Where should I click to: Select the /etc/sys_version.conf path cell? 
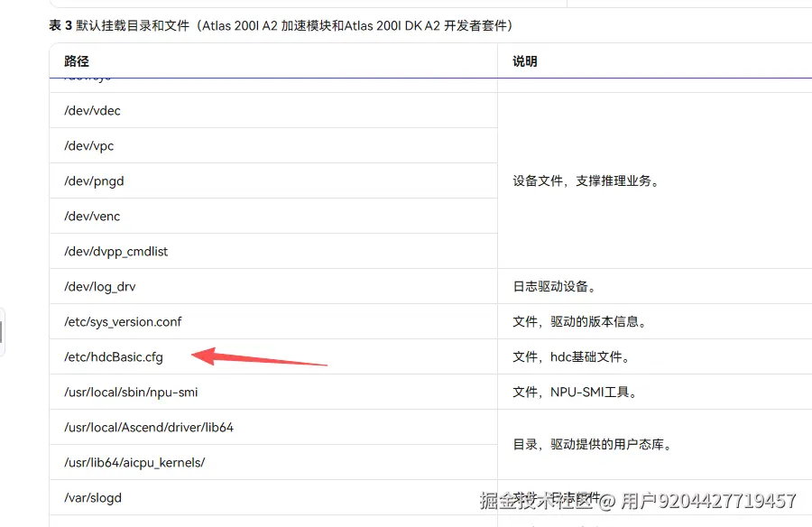(x=273, y=322)
